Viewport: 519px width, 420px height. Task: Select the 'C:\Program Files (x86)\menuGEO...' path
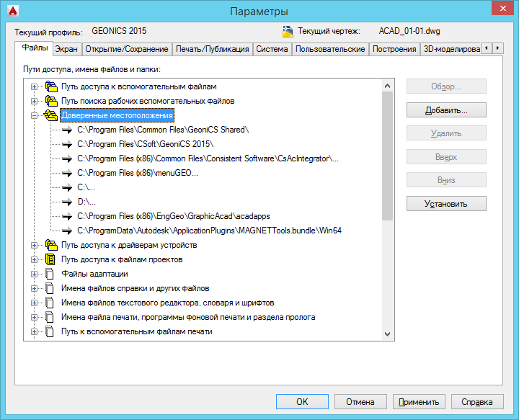pos(138,173)
